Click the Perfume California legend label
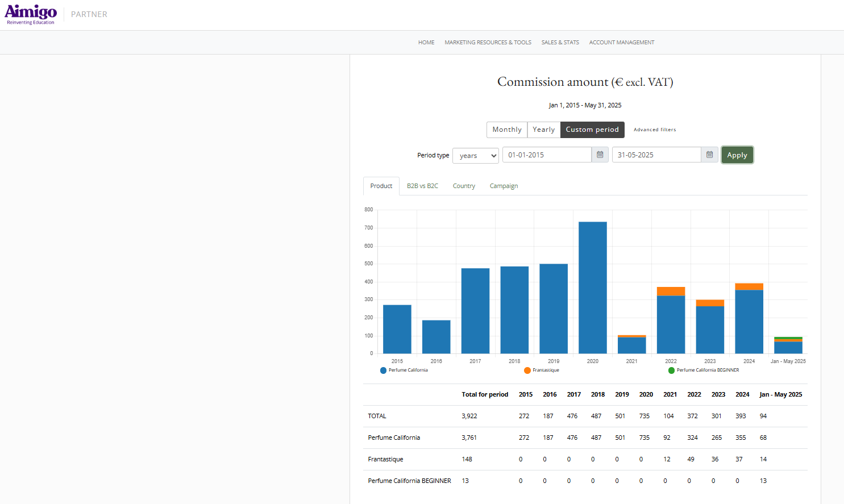Screen dimensions: 844x504 click(x=408, y=370)
